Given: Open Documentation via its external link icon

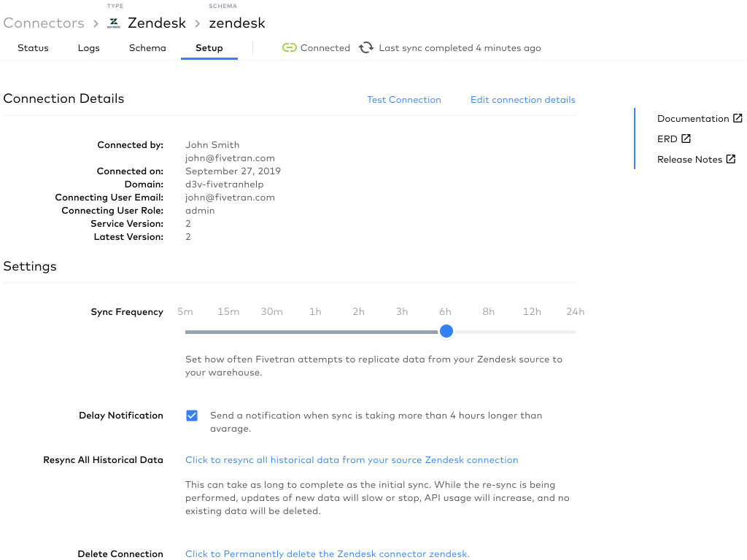Looking at the screenshot, I should pyautogui.click(x=738, y=117).
